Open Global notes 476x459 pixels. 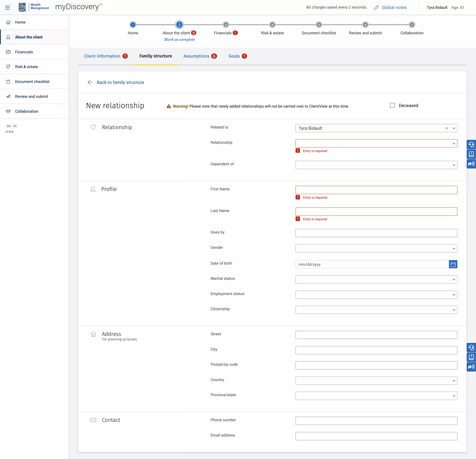click(394, 7)
